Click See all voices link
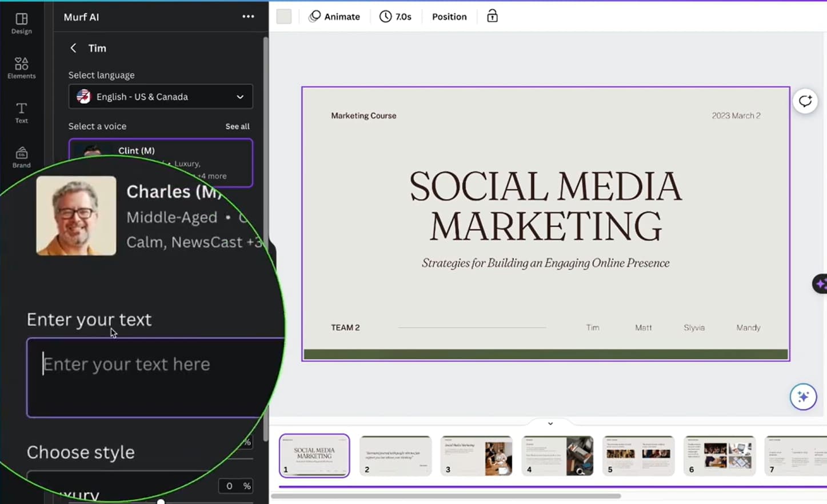The image size is (827, 504). [237, 126]
